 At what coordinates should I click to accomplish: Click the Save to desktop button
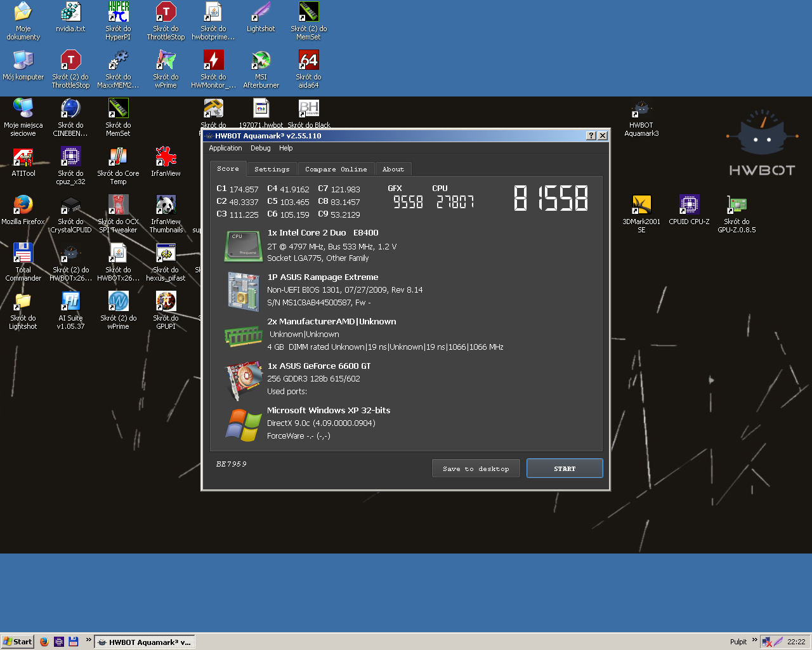tap(476, 468)
